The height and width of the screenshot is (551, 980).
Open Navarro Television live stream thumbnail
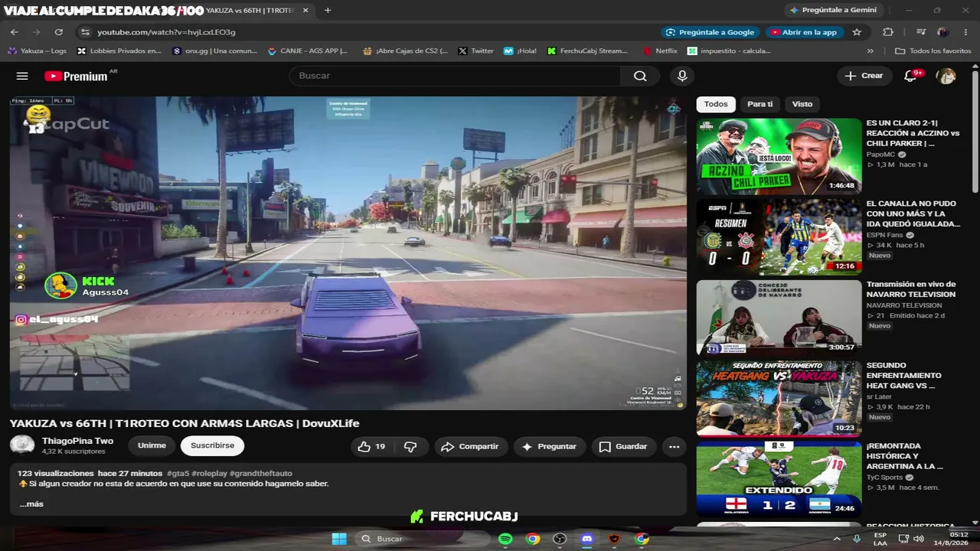click(779, 318)
